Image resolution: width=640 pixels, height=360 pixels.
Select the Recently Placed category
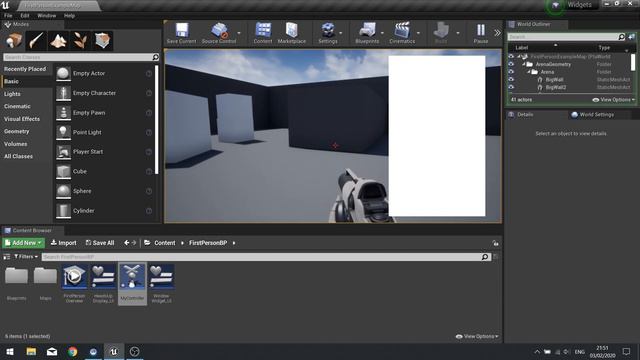tap(25, 69)
